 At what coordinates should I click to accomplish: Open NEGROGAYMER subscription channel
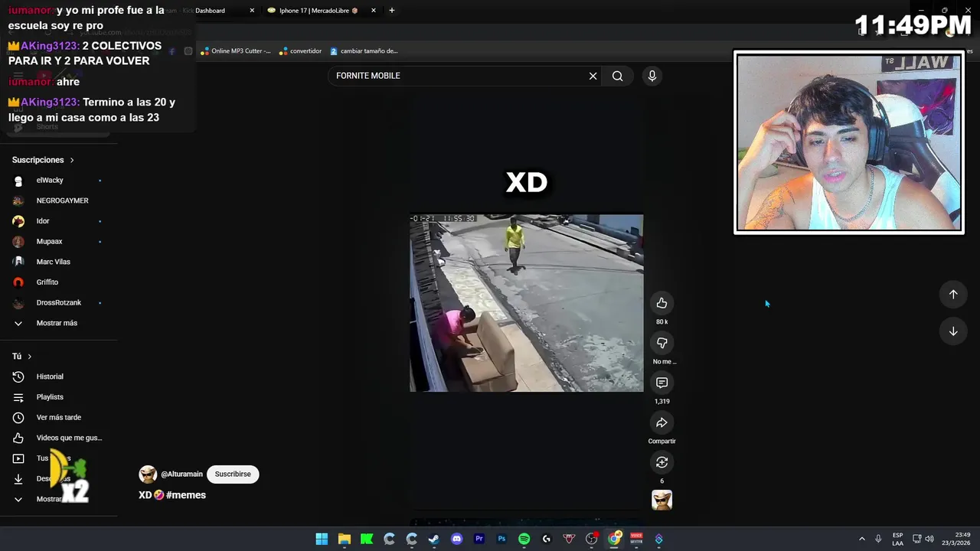click(62, 201)
